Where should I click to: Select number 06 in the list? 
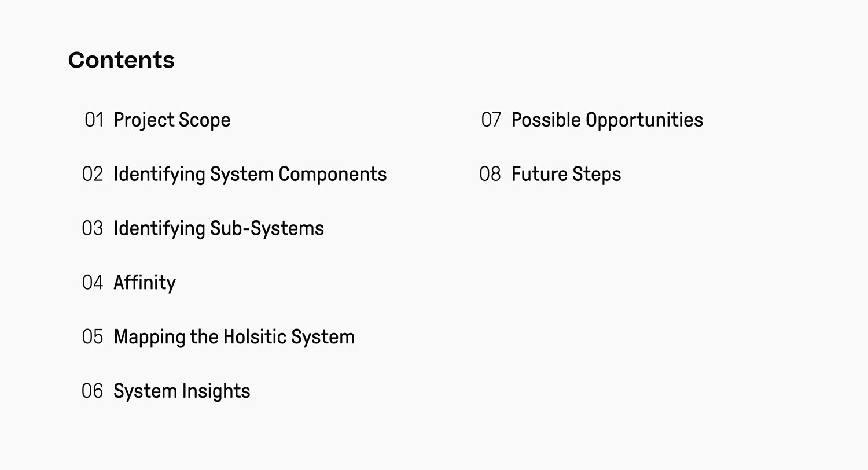[93, 391]
